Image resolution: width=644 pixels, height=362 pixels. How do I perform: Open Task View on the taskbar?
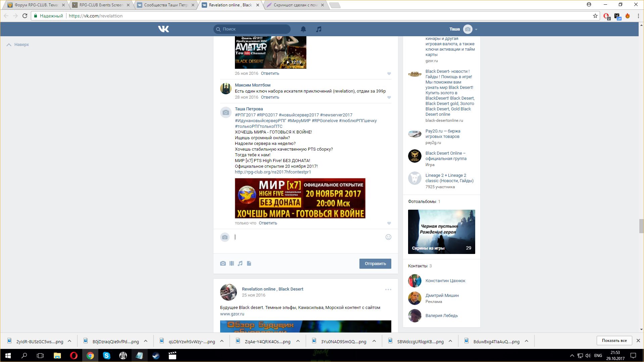[40, 356]
